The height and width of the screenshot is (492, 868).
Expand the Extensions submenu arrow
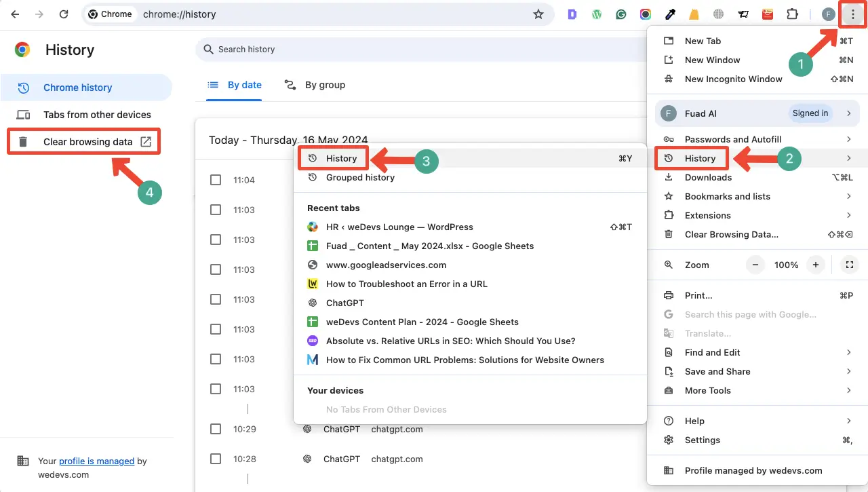pyautogui.click(x=848, y=215)
